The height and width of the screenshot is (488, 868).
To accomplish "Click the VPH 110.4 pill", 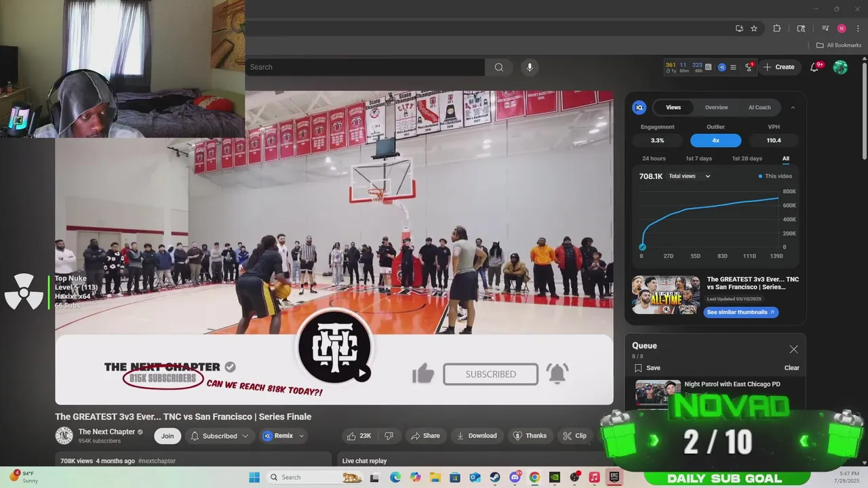I will pos(774,140).
